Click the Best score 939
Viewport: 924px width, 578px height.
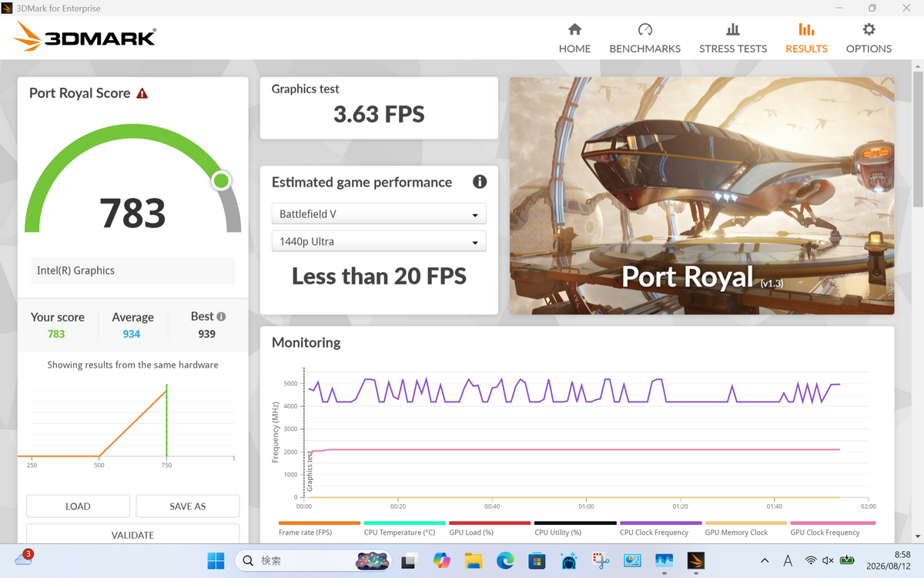(x=206, y=334)
